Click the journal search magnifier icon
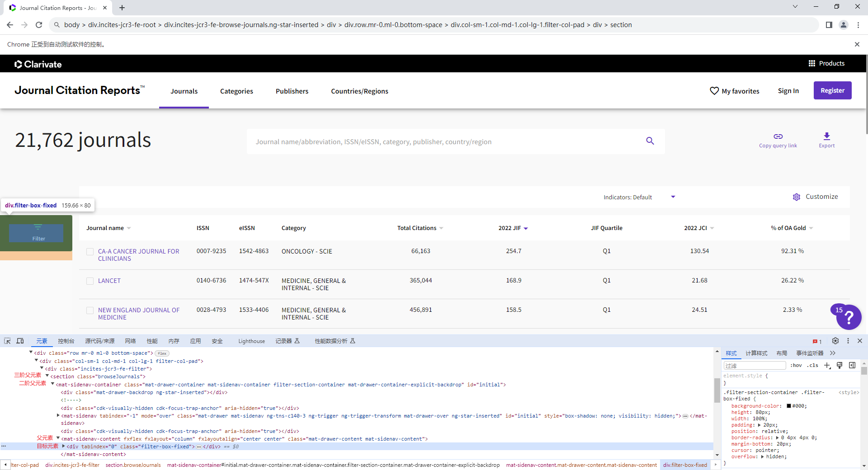This screenshot has width=868, height=470. [x=650, y=141]
